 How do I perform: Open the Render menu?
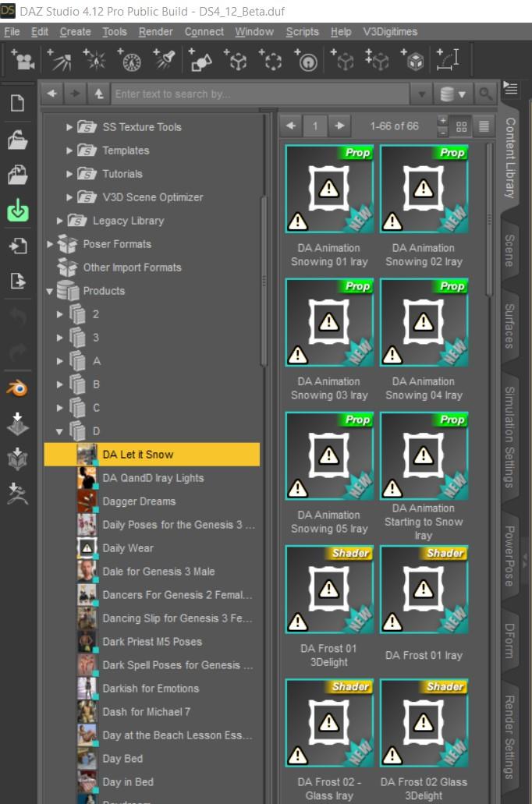(x=155, y=32)
